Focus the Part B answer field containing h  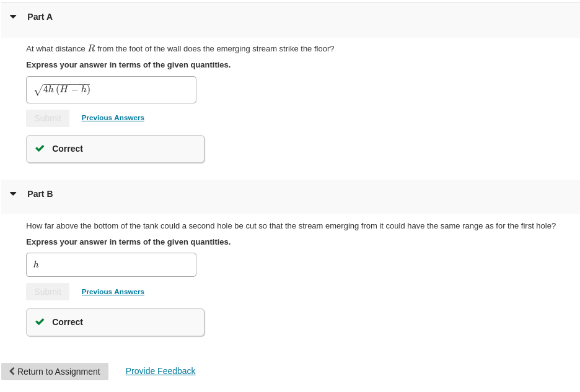(x=111, y=264)
